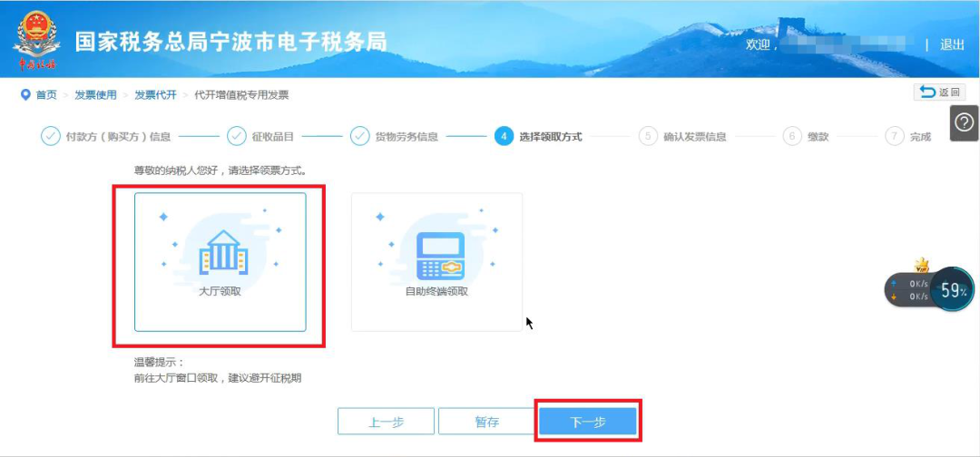Click the network speed 59% widget

click(x=930, y=288)
